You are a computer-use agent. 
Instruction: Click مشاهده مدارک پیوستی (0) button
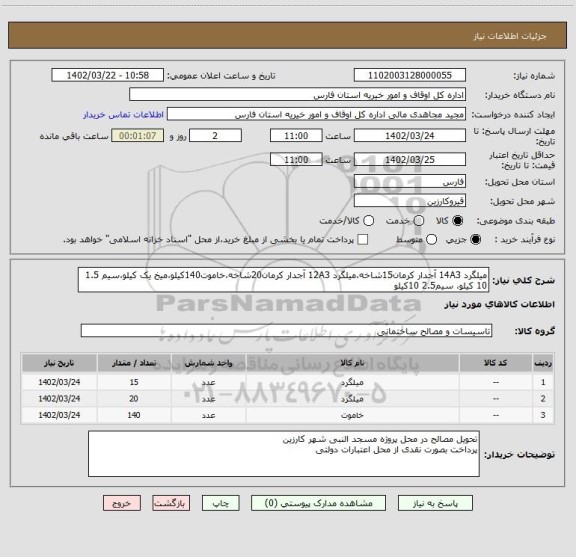318,503
